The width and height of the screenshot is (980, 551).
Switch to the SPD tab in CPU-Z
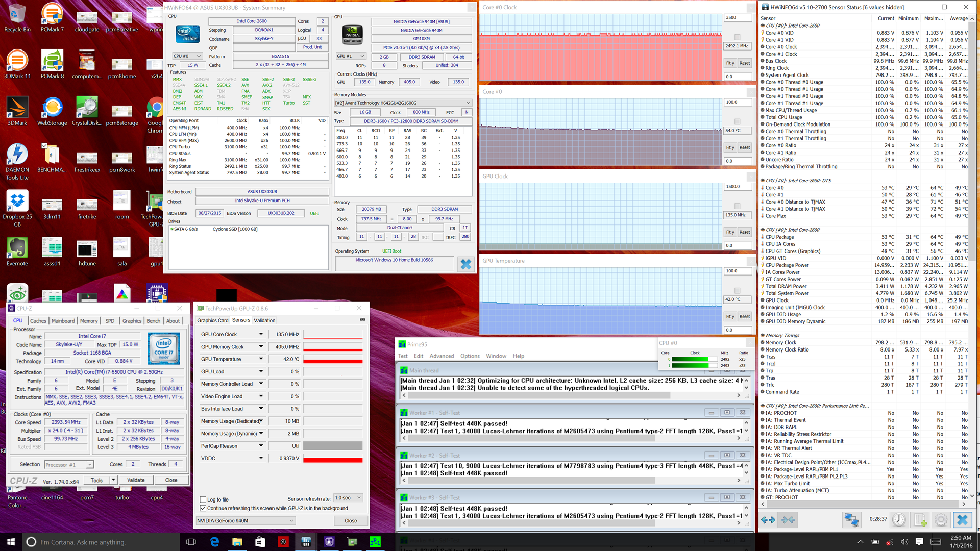[x=110, y=321]
